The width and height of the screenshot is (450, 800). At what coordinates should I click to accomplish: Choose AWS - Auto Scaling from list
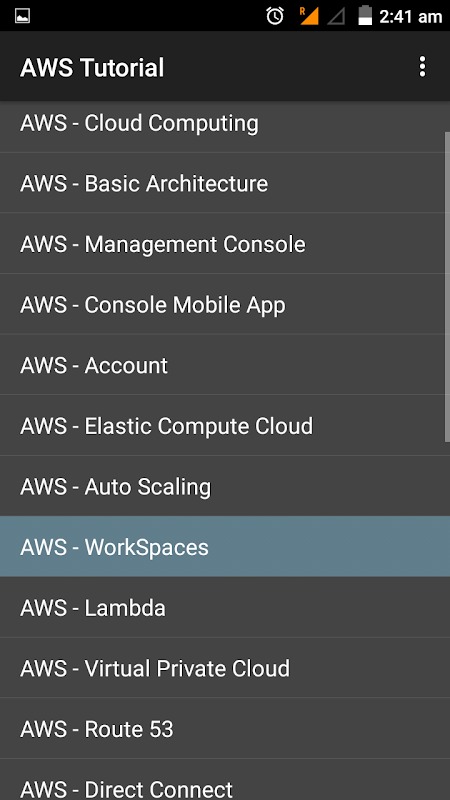225,486
